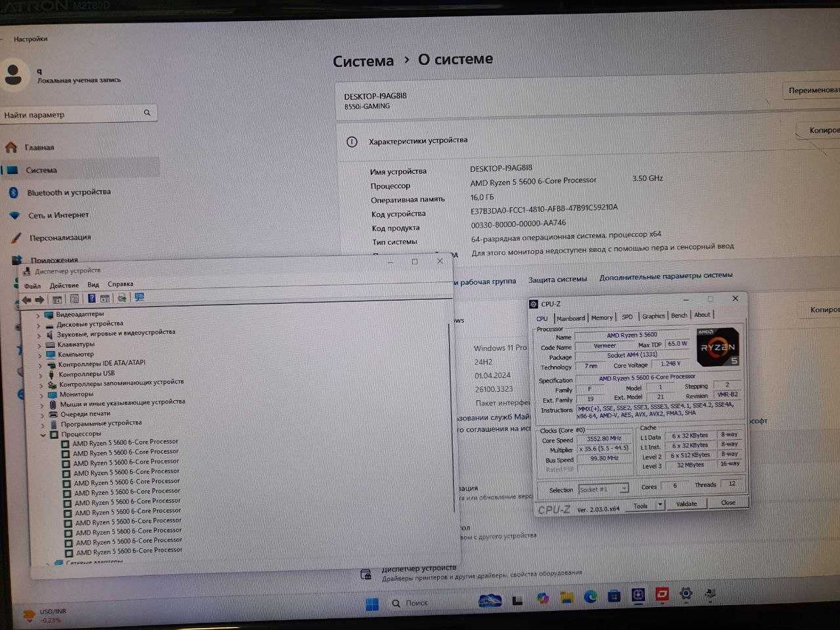
Task: Open the Вид menu in Device Manager
Action: tap(93, 285)
